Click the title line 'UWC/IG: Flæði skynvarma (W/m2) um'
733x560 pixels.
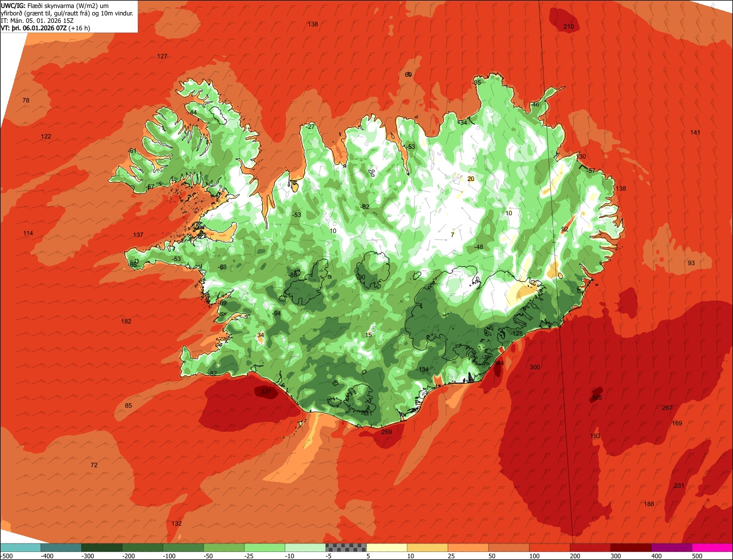pos(55,5)
